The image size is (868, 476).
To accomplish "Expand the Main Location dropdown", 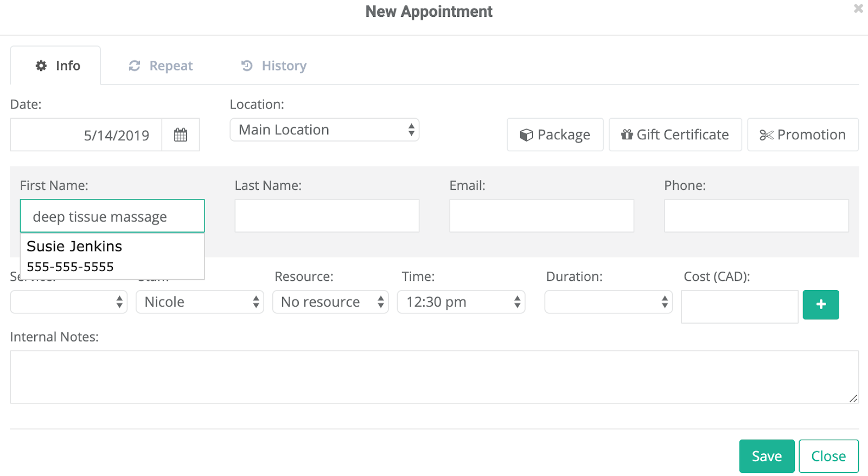I will pyautogui.click(x=324, y=130).
